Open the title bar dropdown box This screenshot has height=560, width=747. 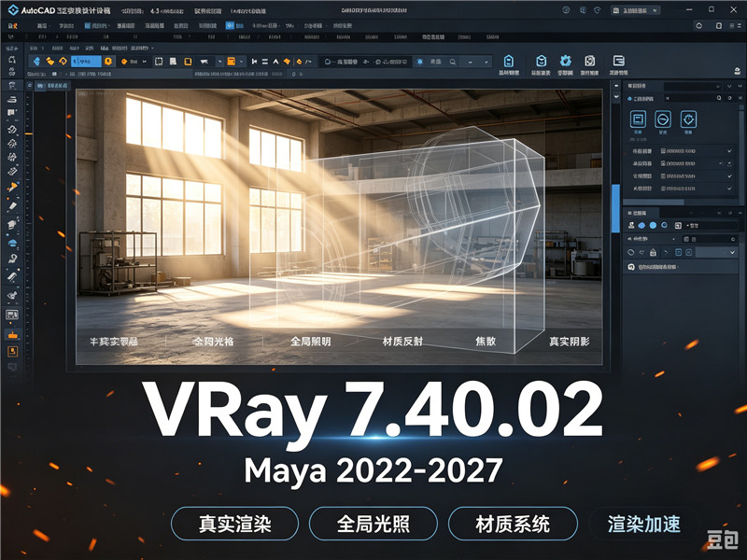tap(636, 10)
